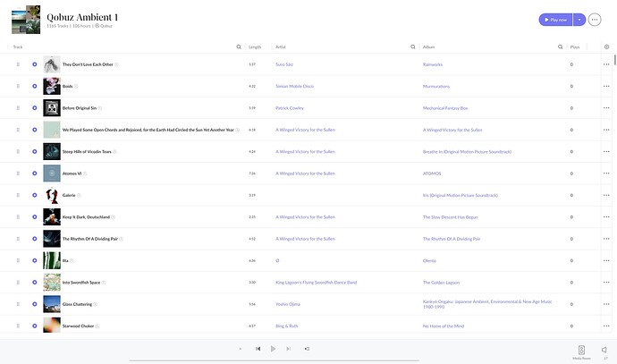This screenshot has height=364, width=617.
Task: Open search filter in Album column header
Action: click(559, 47)
